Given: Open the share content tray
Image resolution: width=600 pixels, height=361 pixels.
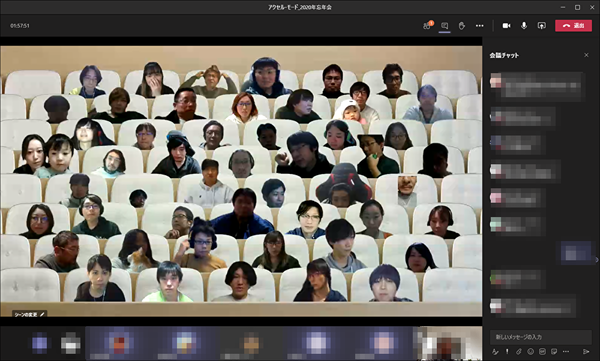Looking at the screenshot, I should coord(541,26).
